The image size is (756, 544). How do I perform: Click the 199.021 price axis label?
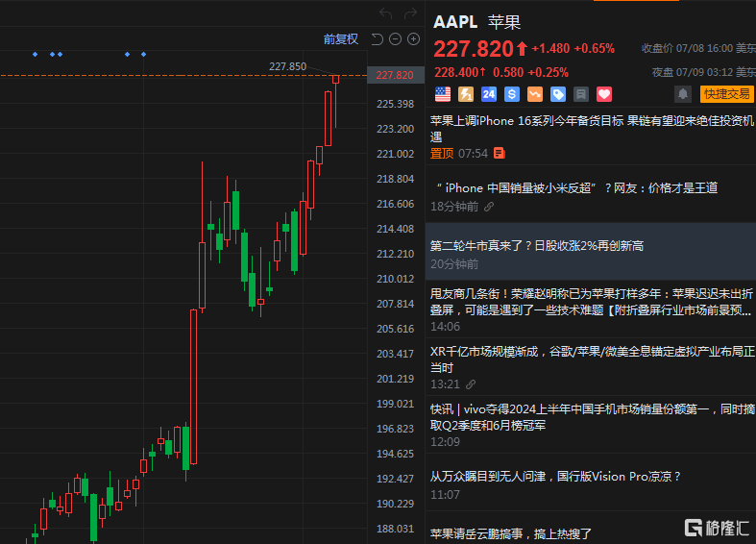[x=395, y=404]
